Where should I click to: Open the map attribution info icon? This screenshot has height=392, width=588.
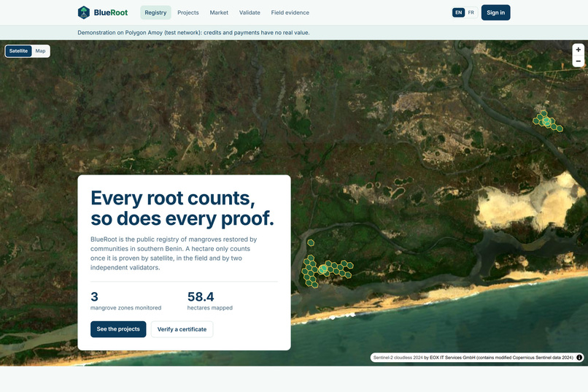(579, 358)
